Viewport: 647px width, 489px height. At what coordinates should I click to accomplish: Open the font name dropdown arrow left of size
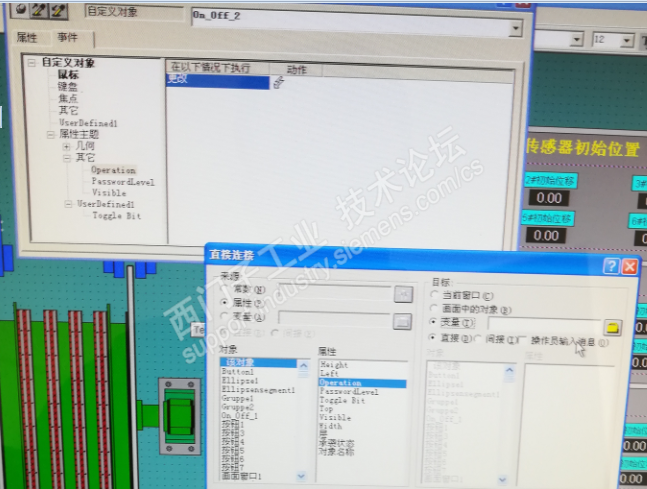pyautogui.click(x=576, y=40)
